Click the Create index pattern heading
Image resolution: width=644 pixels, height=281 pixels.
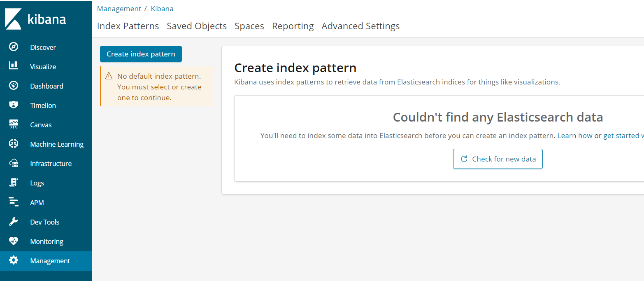[295, 68]
